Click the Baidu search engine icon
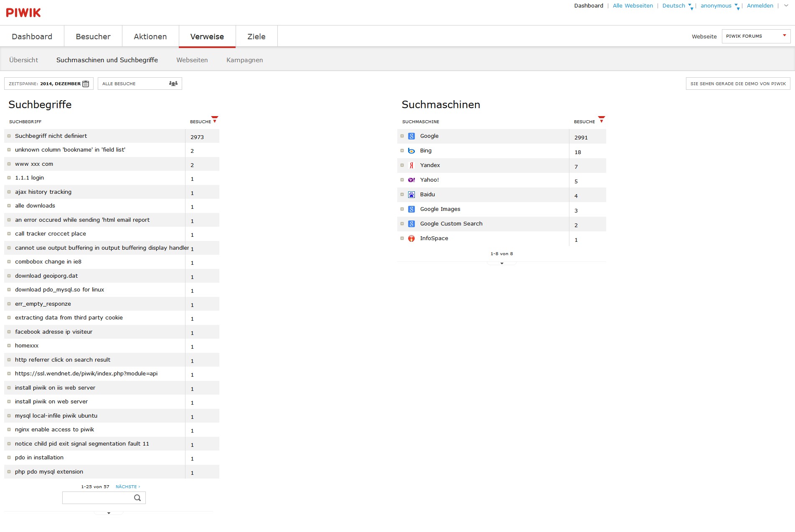 coord(411,195)
